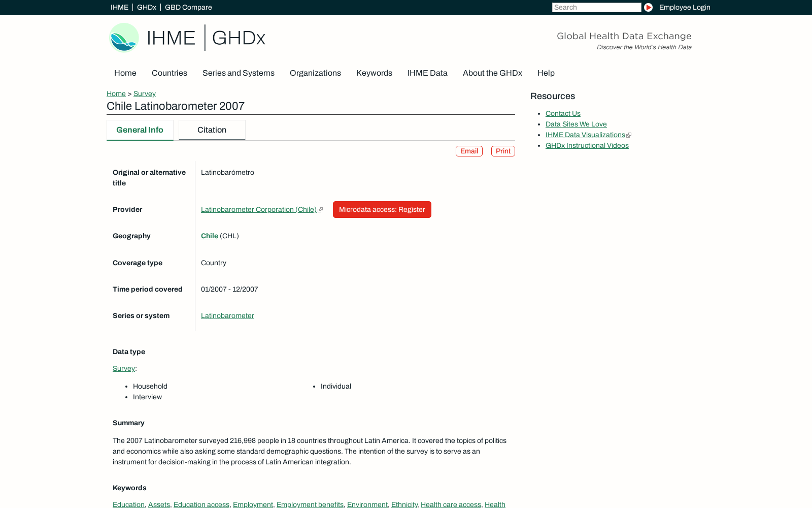The height and width of the screenshot is (508, 812).
Task: Click the Email button
Action: [469, 151]
